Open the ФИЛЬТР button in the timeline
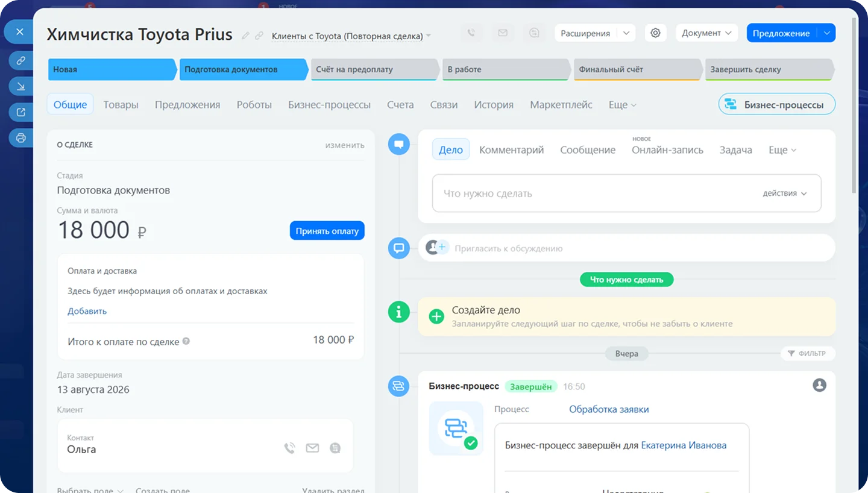868x493 pixels. 807,353
